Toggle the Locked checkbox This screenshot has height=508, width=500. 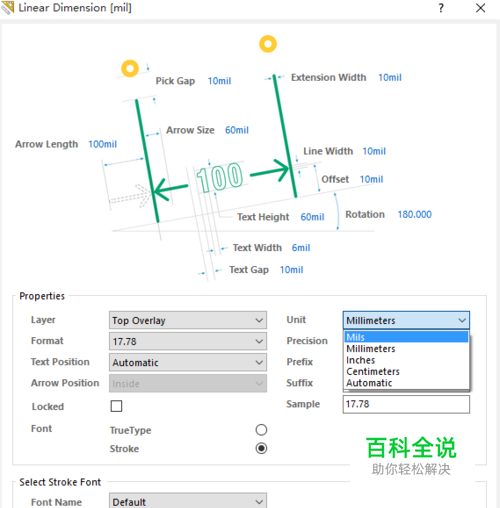[x=116, y=406]
